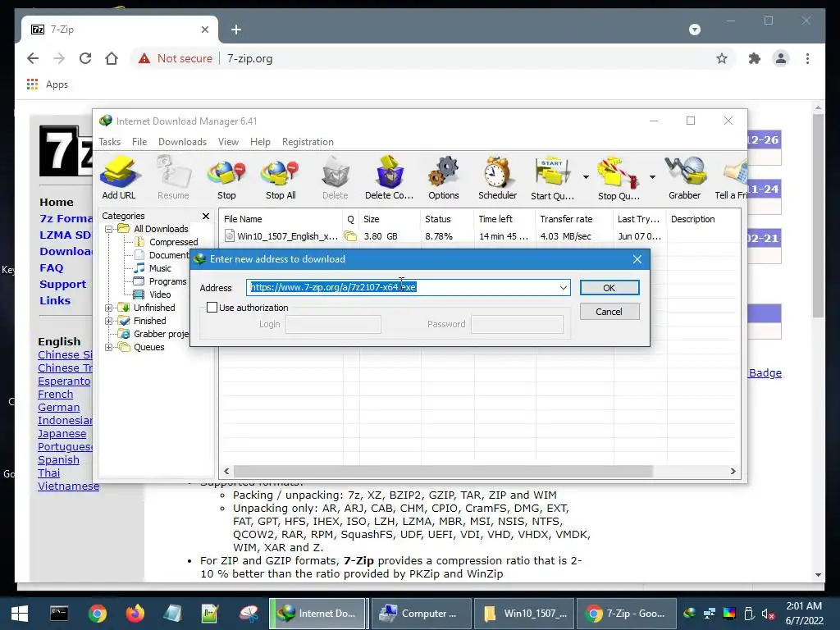The height and width of the screenshot is (630, 840).
Task: Click Cancel in the address dialog
Action: point(609,312)
